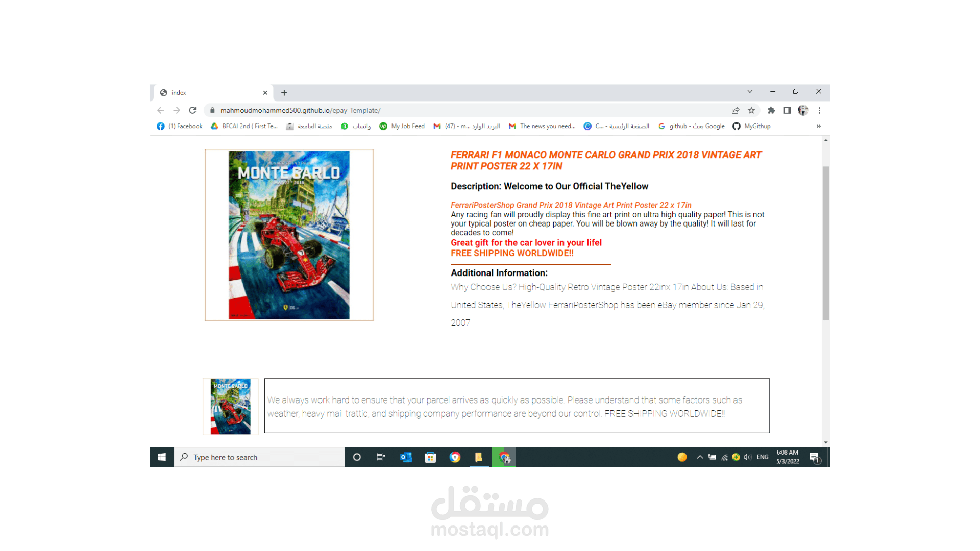Open the Extensions puzzle icon

pyautogui.click(x=771, y=110)
